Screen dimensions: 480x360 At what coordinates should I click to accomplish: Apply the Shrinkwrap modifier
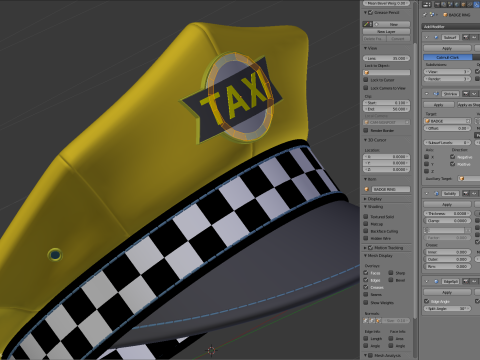[439, 105]
